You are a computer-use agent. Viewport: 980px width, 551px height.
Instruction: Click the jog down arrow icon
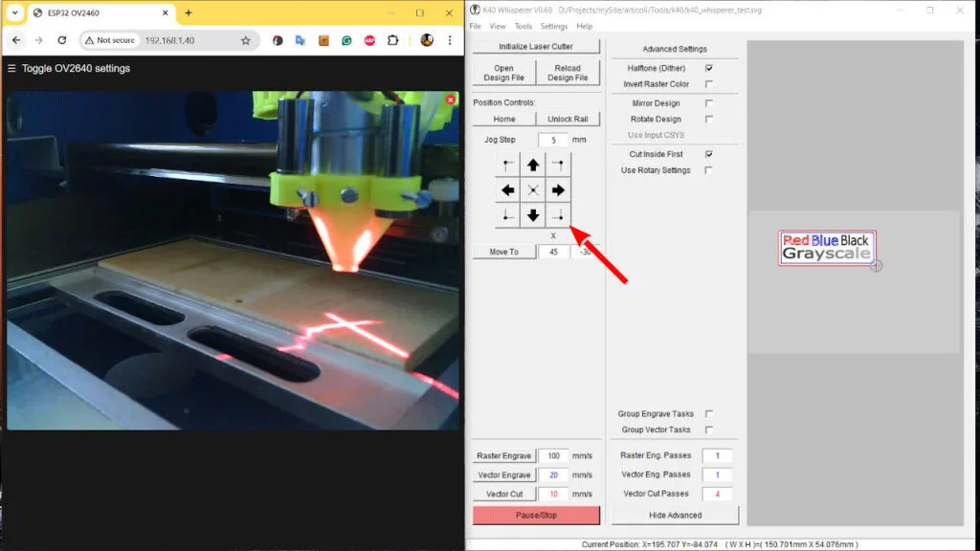coord(535,214)
